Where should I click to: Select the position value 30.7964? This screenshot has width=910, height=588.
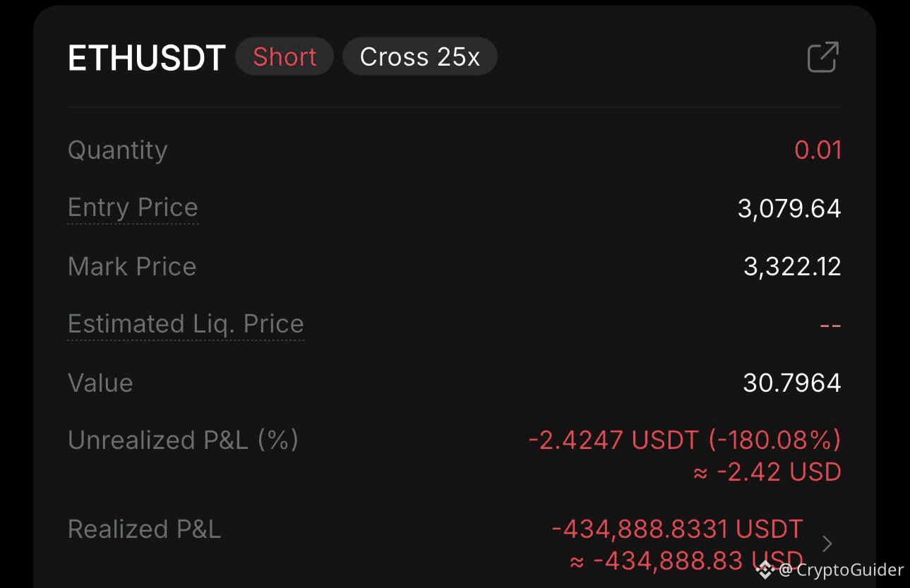point(792,383)
